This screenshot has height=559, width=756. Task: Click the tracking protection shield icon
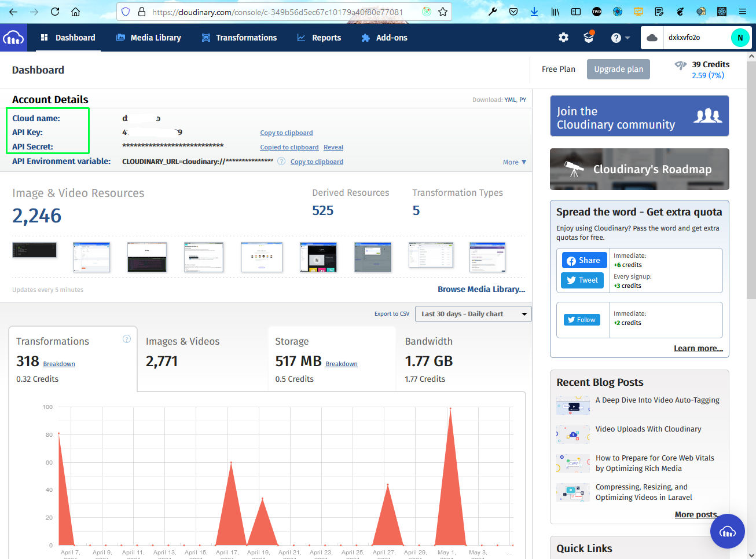point(126,12)
